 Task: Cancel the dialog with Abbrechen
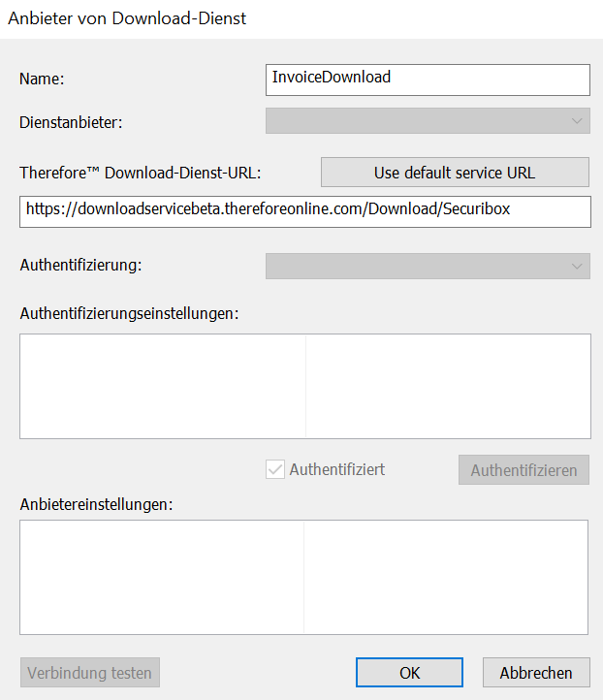[x=535, y=673]
